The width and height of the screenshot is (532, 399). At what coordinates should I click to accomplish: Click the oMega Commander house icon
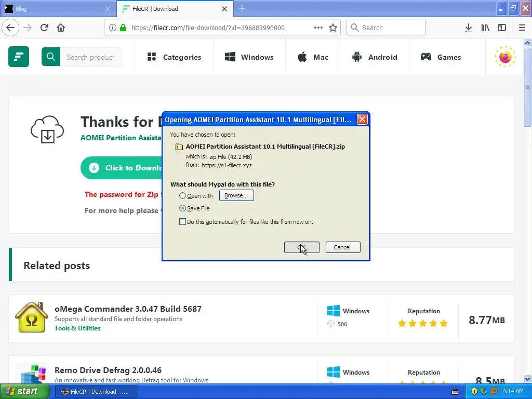click(x=32, y=317)
